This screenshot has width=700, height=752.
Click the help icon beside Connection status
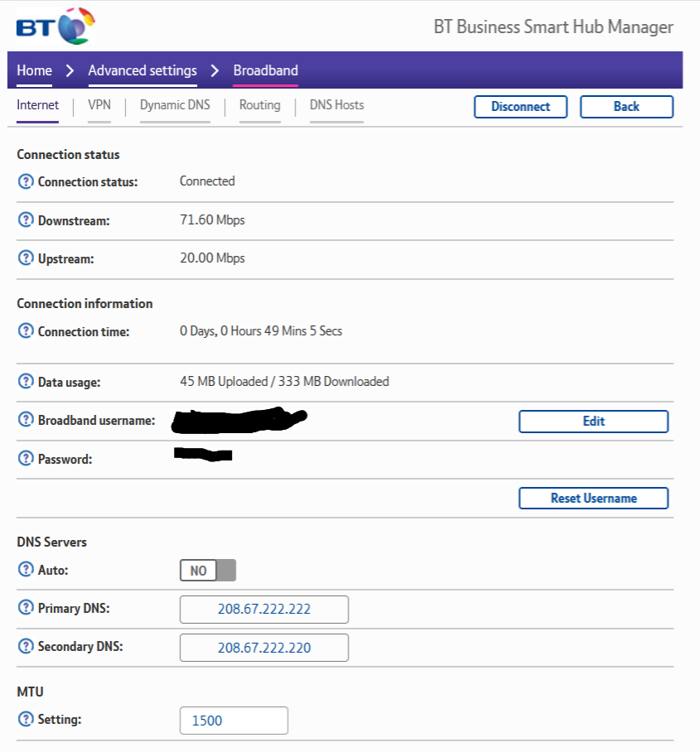[25, 181]
